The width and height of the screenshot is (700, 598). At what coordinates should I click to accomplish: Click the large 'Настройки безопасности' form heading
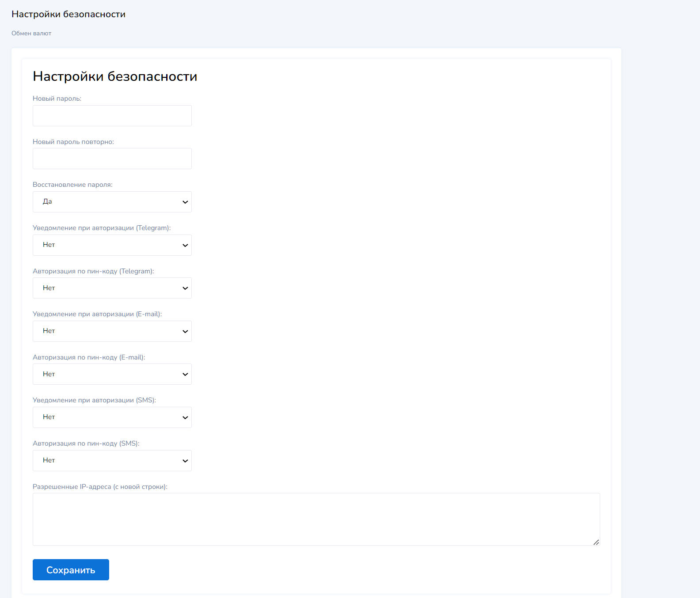115,76
